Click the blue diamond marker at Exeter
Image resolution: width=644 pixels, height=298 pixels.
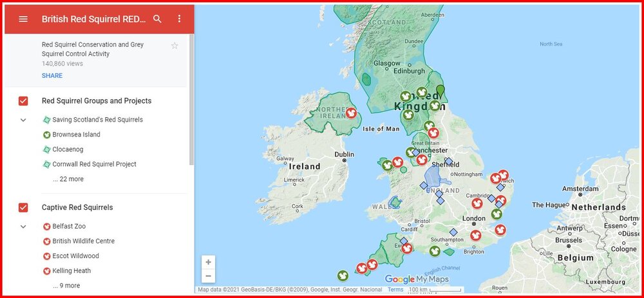click(404, 241)
